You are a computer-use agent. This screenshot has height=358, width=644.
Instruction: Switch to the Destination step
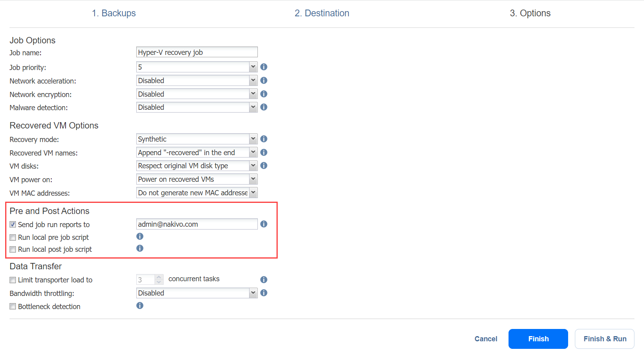(x=322, y=13)
